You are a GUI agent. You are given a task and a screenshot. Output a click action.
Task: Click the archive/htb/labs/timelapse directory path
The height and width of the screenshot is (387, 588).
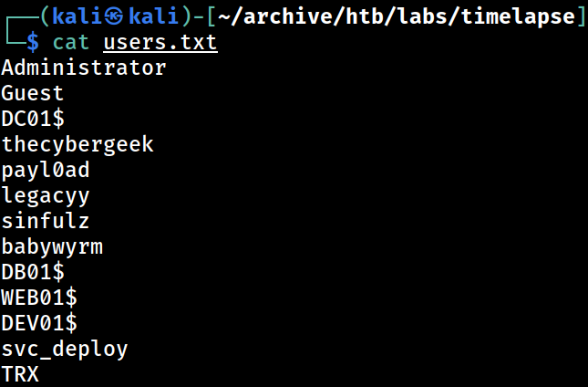click(396, 16)
